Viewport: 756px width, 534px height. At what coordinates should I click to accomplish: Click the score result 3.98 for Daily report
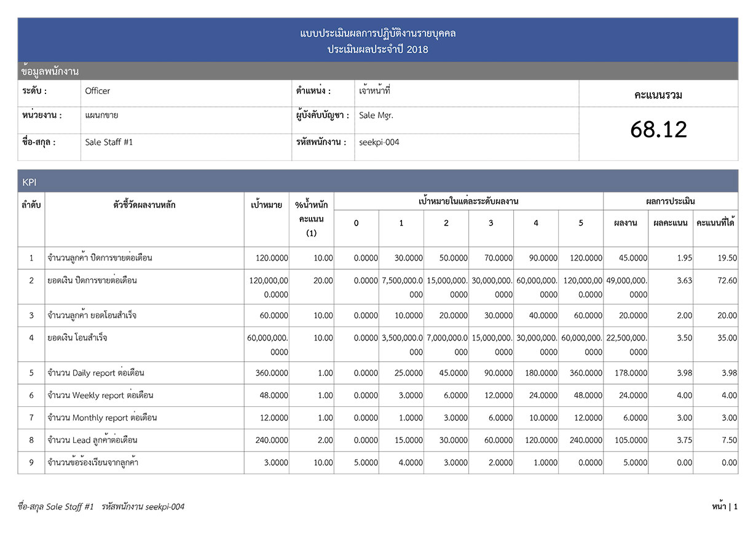click(x=684, y=373)
